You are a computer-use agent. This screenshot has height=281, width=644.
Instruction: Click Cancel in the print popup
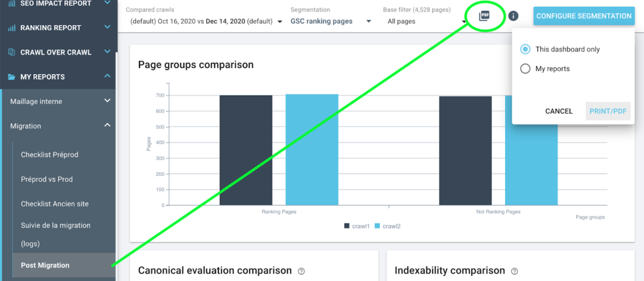click(x=558, y=111)
